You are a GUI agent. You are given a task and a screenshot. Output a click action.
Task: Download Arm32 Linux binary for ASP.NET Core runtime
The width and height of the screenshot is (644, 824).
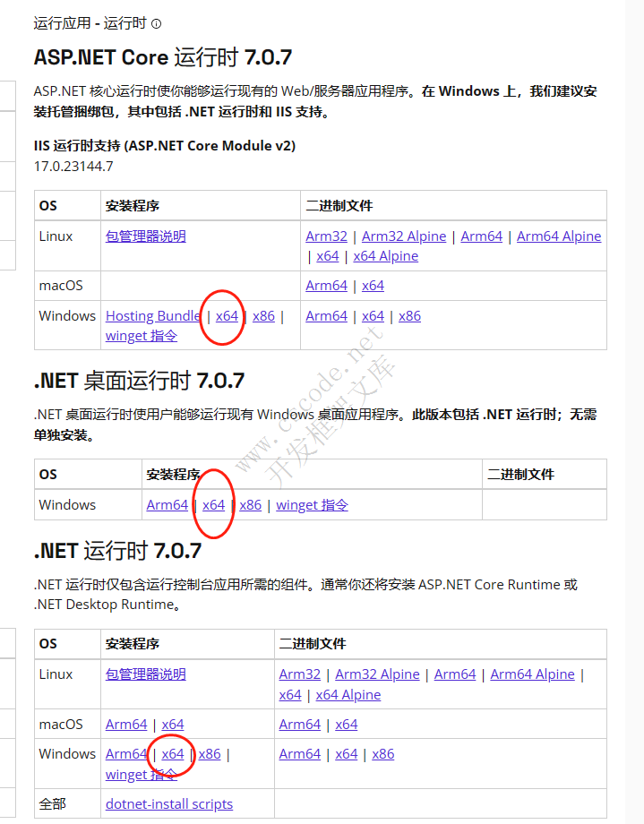click(x=326, y=236)
